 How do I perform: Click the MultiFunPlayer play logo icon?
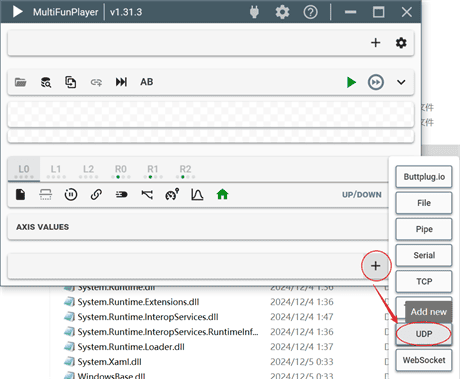[17, 12]
